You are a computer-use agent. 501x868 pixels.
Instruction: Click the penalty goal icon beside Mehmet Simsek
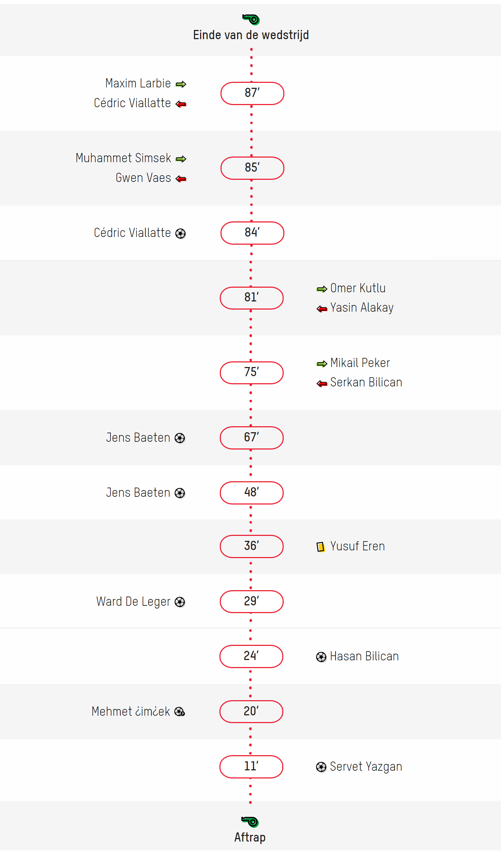pyautogui.click(x=180, y=712)
